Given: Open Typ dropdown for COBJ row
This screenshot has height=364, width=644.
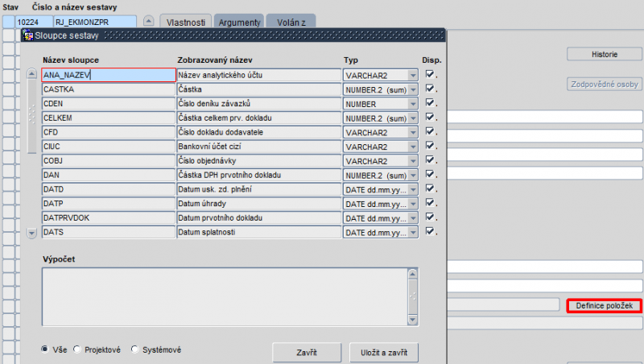Looking at the screenshot, I should point(413,161).
